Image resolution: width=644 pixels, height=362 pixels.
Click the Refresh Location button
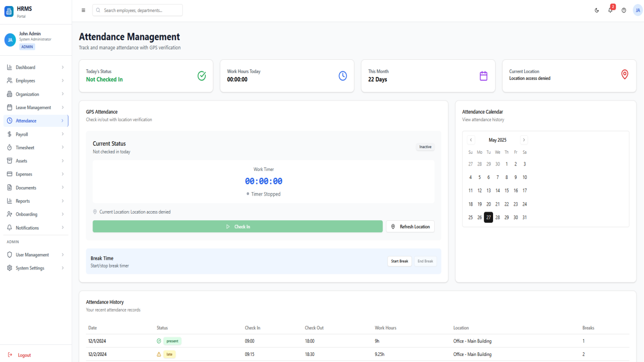pyautogui.click(x=410, y=227)
